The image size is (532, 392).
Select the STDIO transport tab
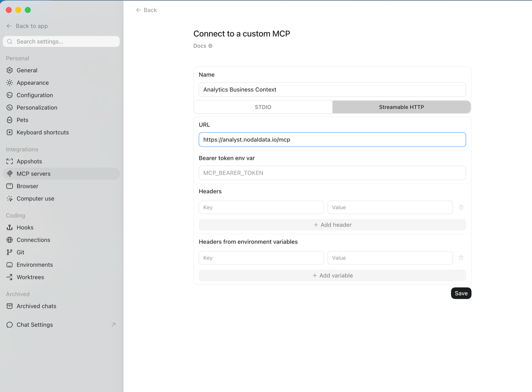[263, 107]
